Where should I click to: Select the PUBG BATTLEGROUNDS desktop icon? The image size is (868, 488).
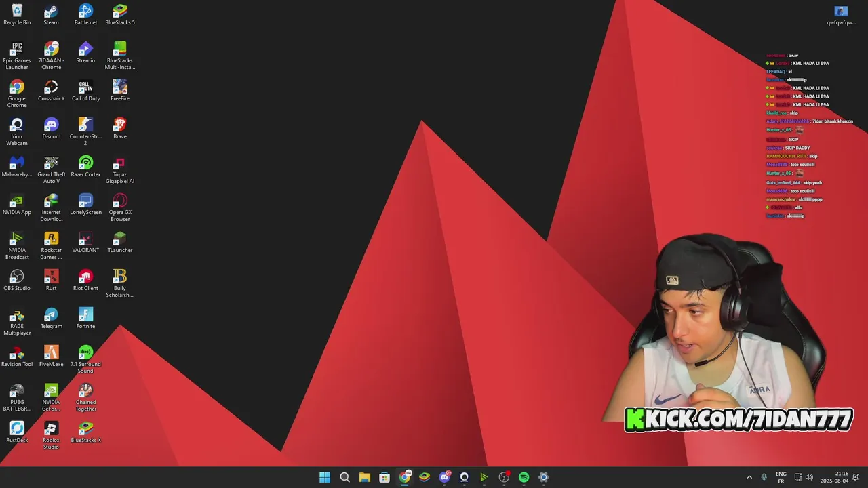pos(17,397)
